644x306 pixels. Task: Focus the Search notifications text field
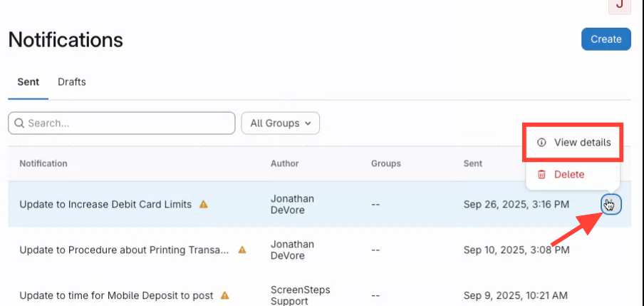128,123
